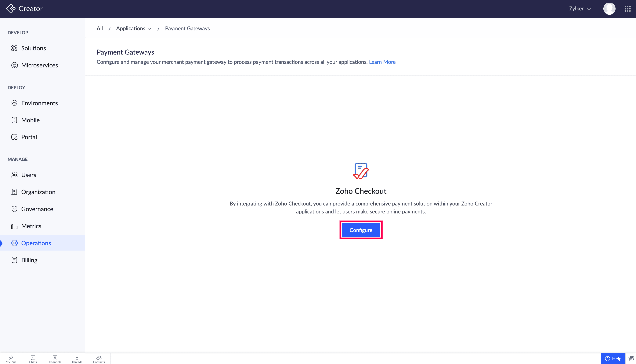Select Operations in the sidebar

(x=36, y=243)
